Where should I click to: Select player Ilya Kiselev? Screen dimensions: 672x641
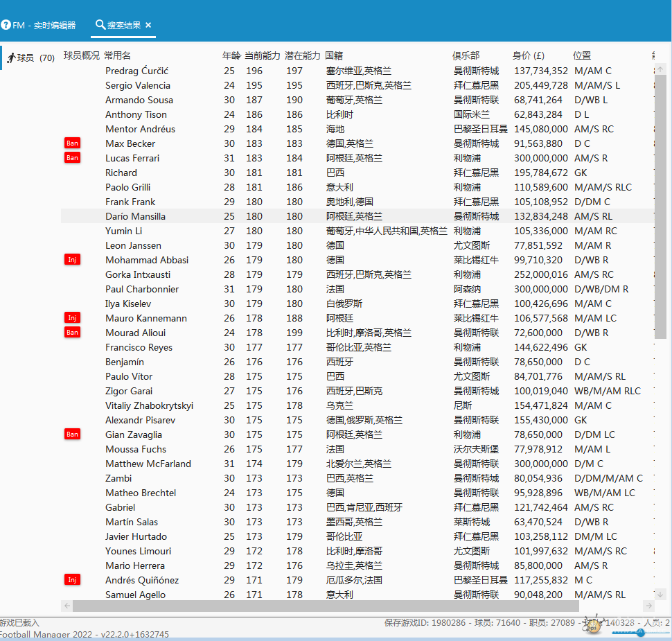click(x=128, y=304)
